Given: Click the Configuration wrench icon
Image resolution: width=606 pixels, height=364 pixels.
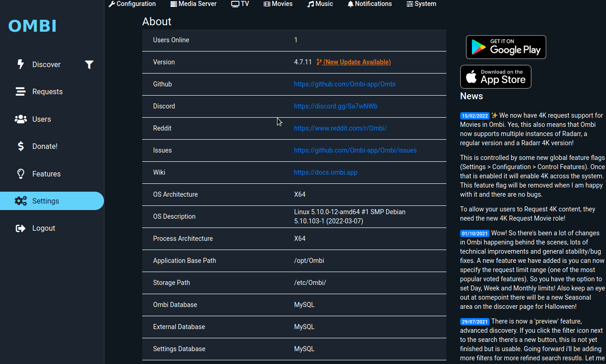Looking at the screenshot, I should pyautogui.click(x=111, y=4).
